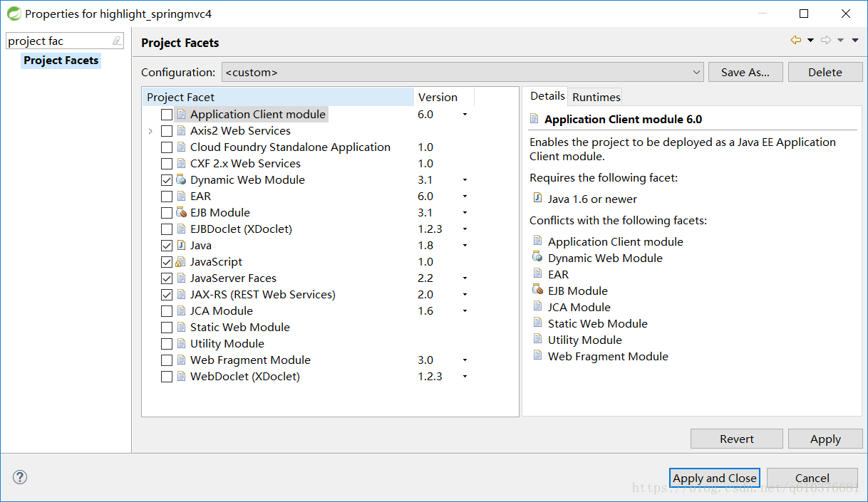Click the Application Client module facet icon in list
This screenshot has height=502, width=868.
[181, 114]
